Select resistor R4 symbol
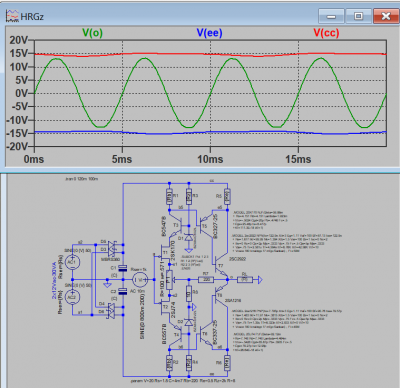 pos(189,363)
